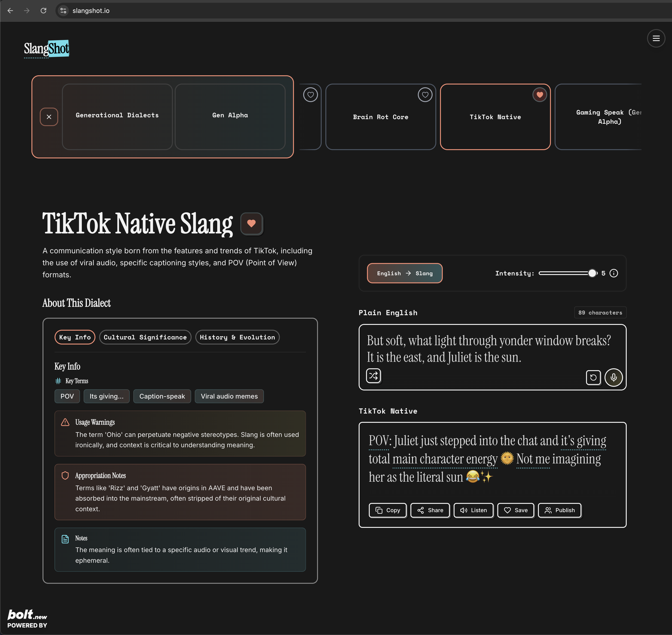Favorite the Brain Rot Core card
672x635 pixels.
click(425, 95)
